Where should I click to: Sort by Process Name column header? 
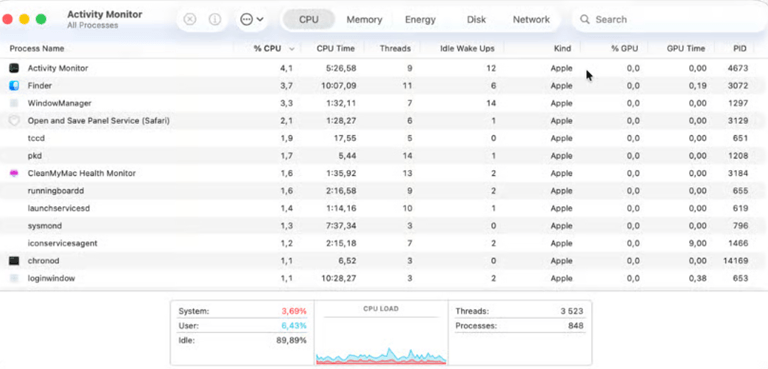[x=37, y=49]
